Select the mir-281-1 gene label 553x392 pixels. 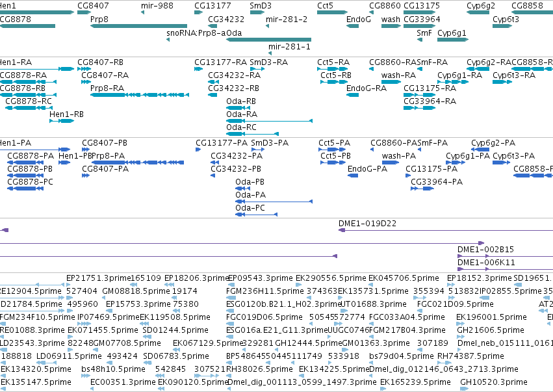[x=289, y=47]
